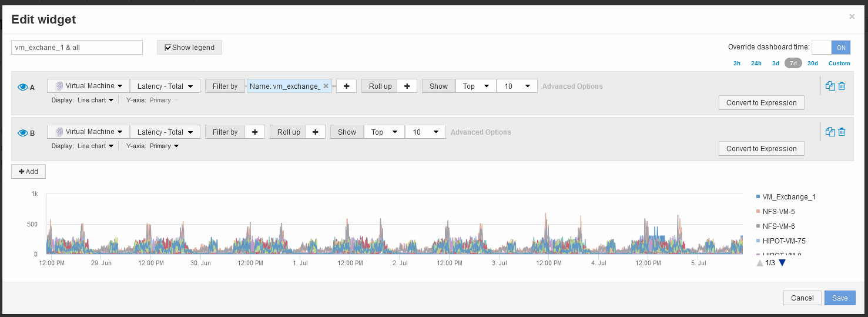Viewport: 868px width, 317px height.
Task: Go to next legend page arrow
Action: point(782,263)
